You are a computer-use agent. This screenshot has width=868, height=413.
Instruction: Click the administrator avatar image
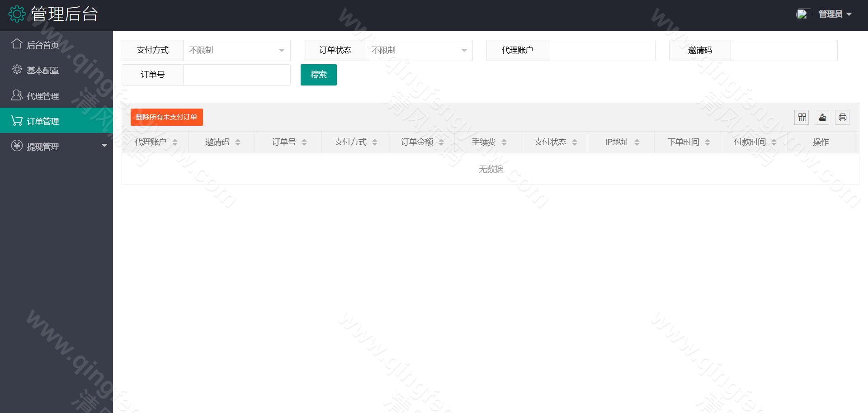[x=802, y=14]
